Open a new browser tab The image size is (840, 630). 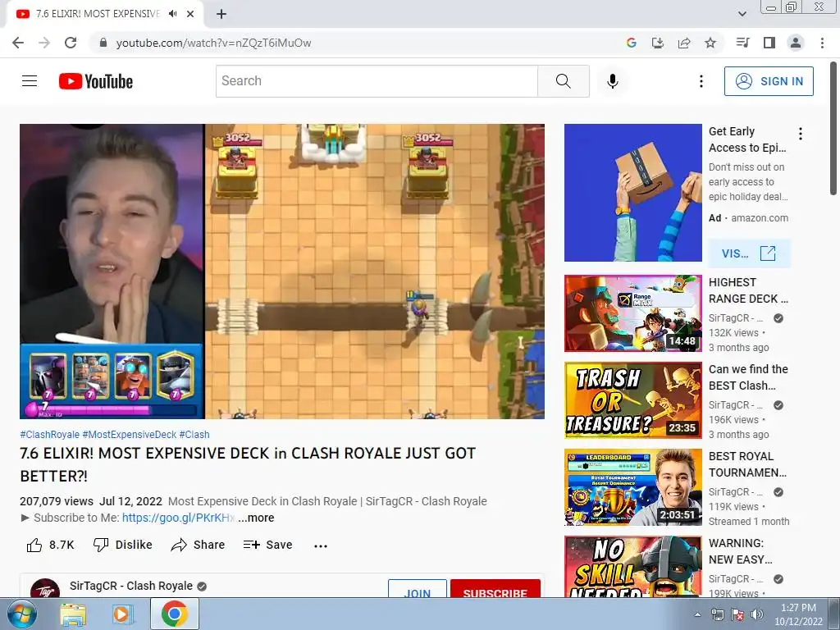(x=221, y=14)
